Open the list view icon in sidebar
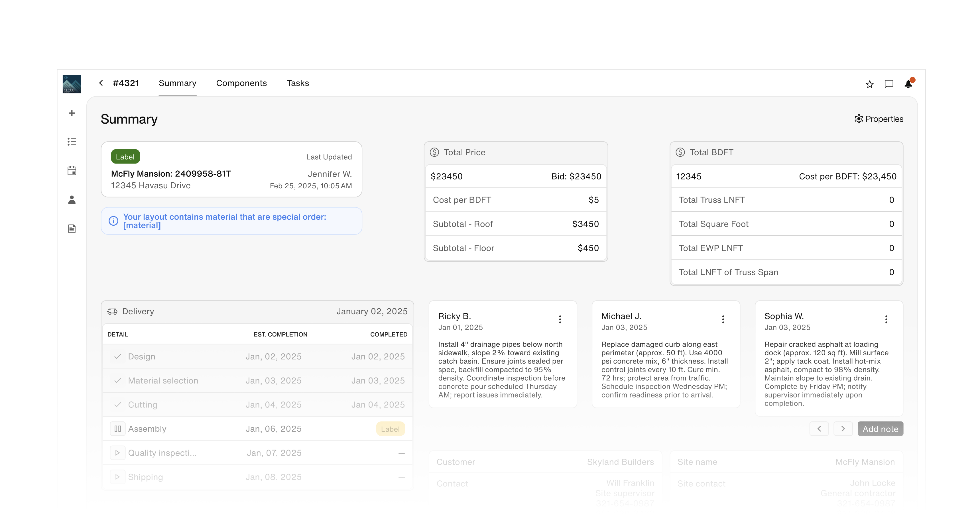Screen dimensions: 980x514 pos(72,142)
